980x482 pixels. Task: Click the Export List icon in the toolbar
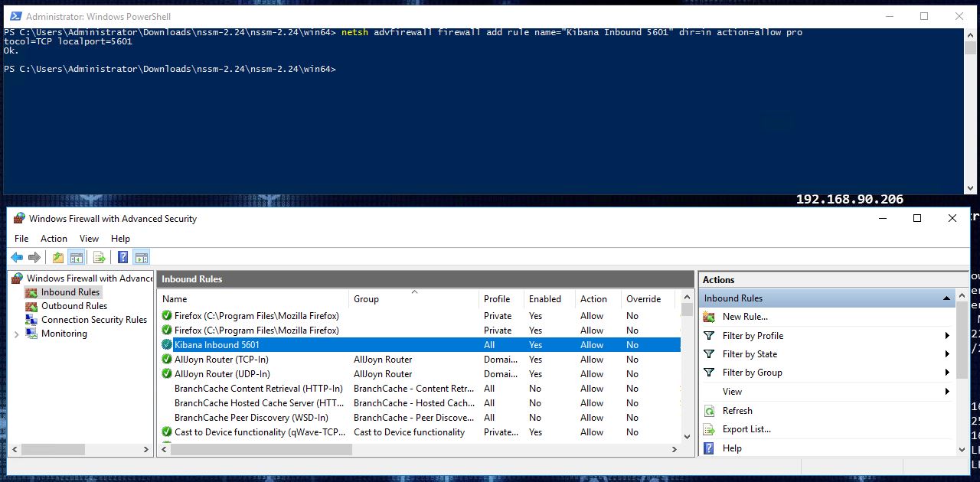(x=99, y=257)
